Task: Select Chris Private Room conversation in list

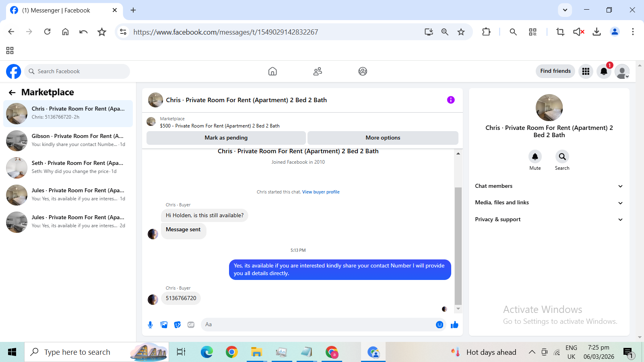Action: (x=68, y=113)
